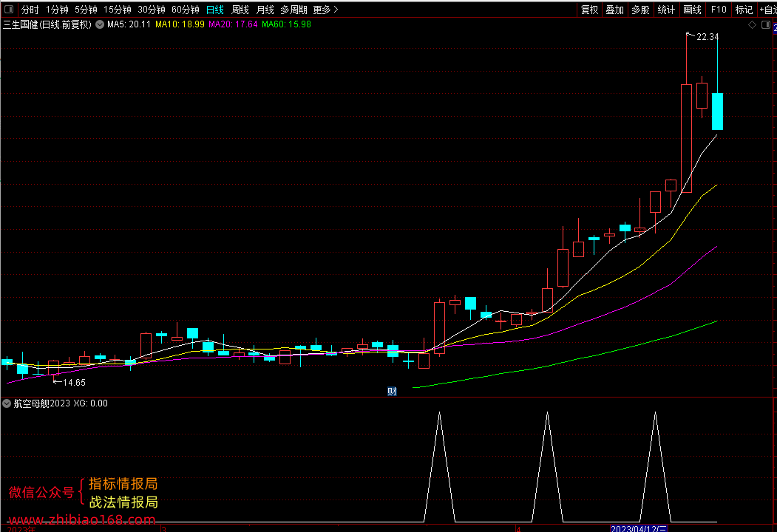
Task: Toggle the right side panel icon
Action: [x=766, y=25]
